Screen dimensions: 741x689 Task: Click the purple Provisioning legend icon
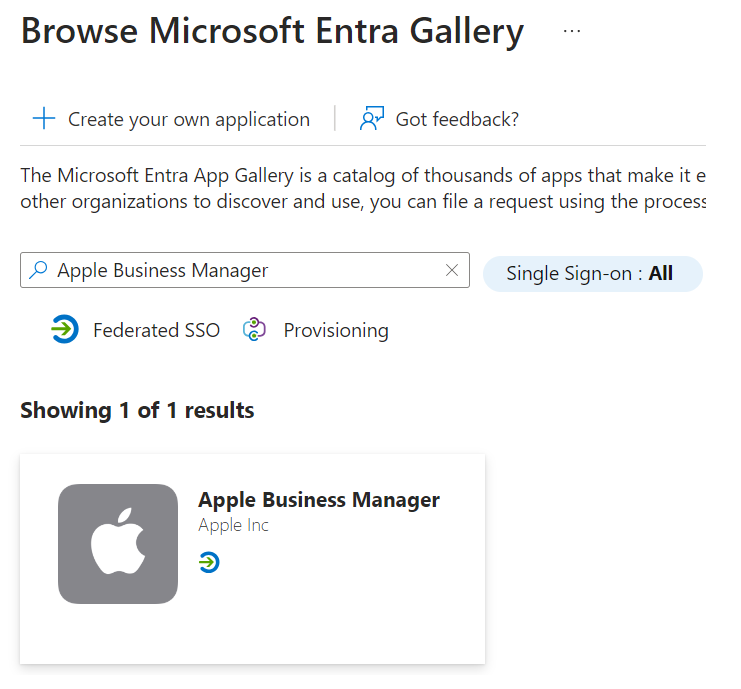point(255,329)
